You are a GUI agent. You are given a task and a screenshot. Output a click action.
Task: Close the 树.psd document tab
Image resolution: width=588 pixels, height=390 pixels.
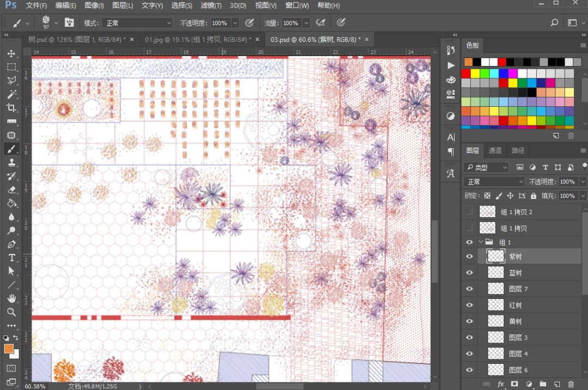tap(132, 39)
